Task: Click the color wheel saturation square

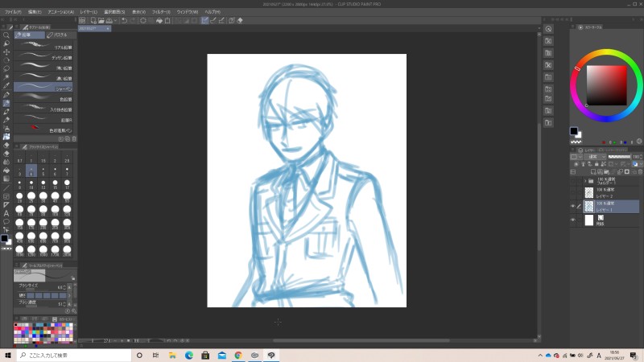Action: pyautogui.click(x=606, y=85)
